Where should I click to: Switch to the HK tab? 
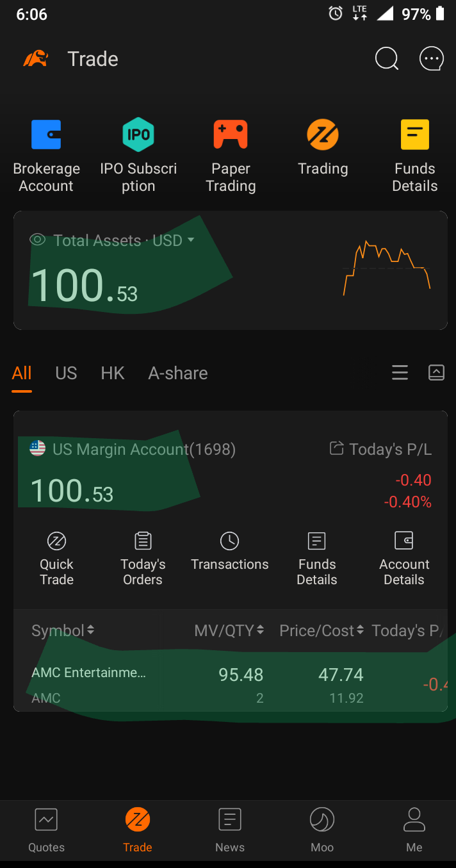(x=113, y=373)
